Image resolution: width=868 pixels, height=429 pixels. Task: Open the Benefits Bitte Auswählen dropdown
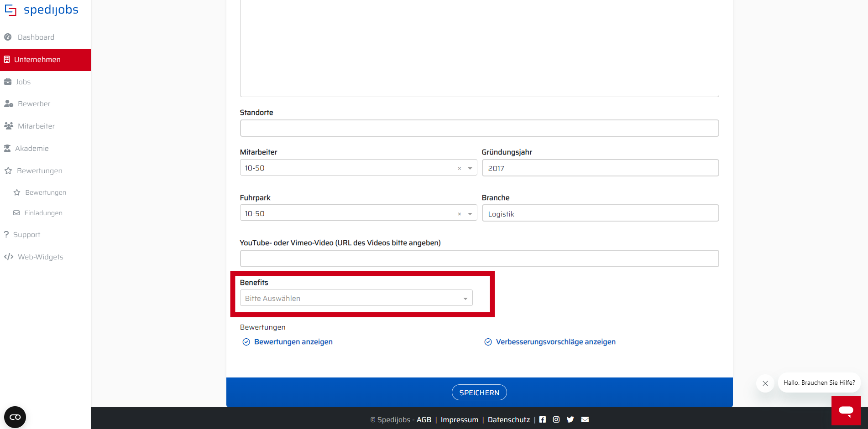(x=356, y=298)
